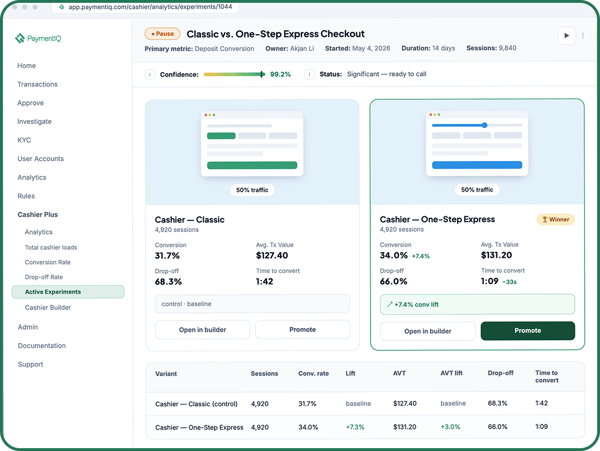Click the Drop-off column header
Screen dimensions: 600x451
tap(501, 373)
